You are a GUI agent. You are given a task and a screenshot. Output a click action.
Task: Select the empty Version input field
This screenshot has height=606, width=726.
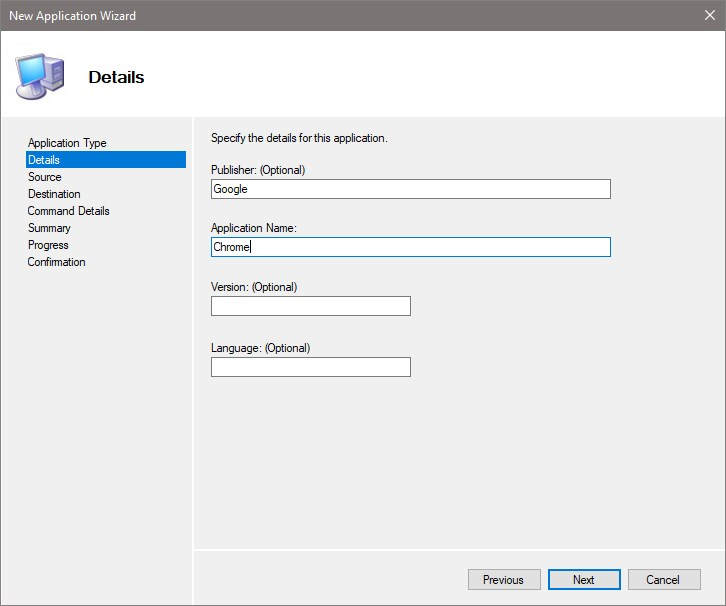coord(311,306)
